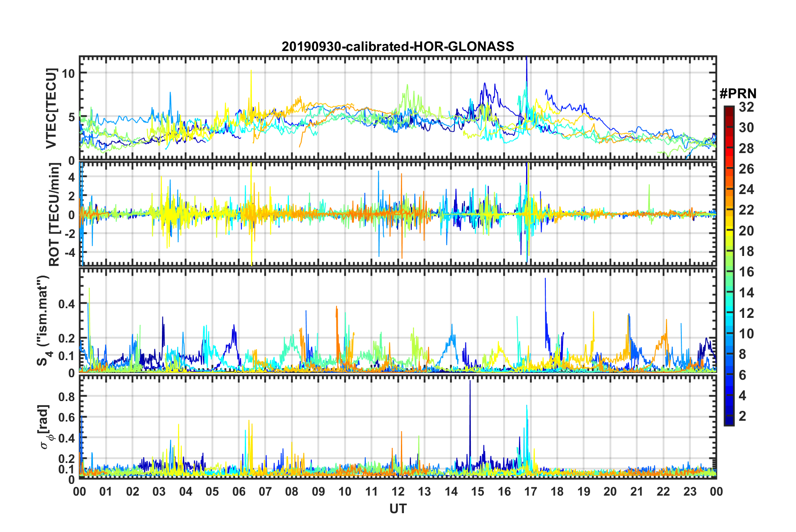Click the "5" tick on the VTEC axis

click(72, 117)
